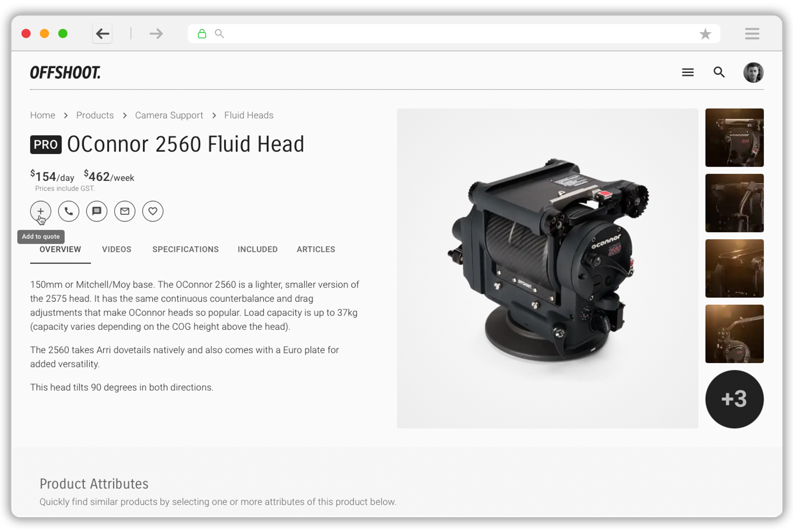Image resolution: width=793 pixels, height=532 pixels.
Task: Click the $462/week price
Action: [x=109, y=176]
